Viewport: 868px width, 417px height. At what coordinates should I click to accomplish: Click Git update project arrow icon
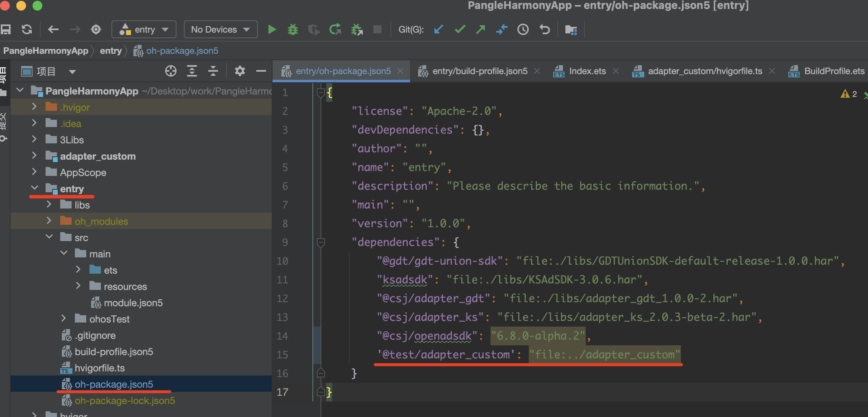tap(438, 29)
